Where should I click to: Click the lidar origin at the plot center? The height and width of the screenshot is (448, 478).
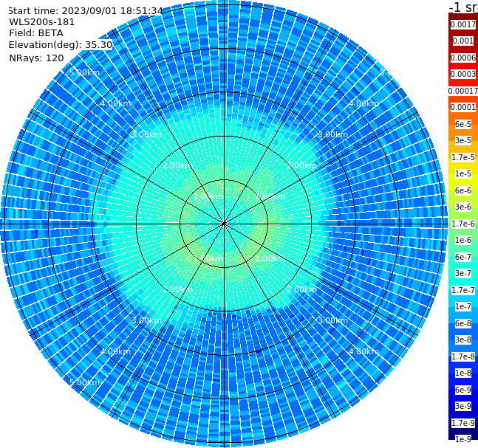224,224
